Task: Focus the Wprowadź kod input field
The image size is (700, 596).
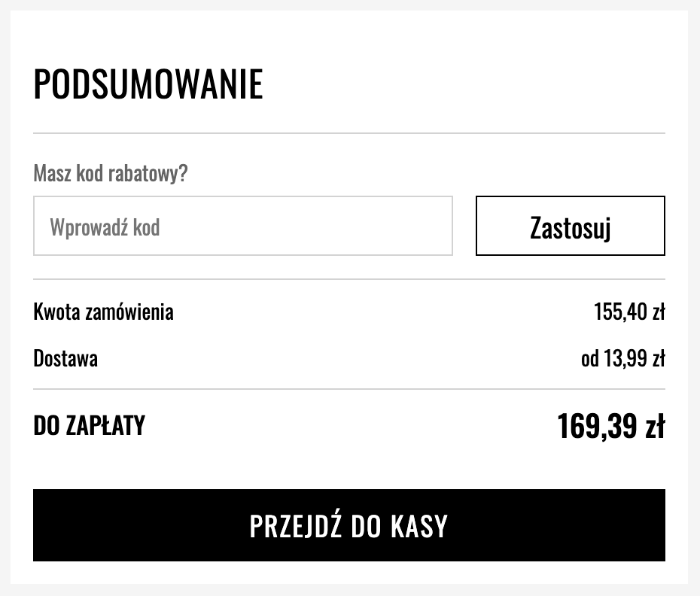Action: pyautogui.click(x=242, y=226)
